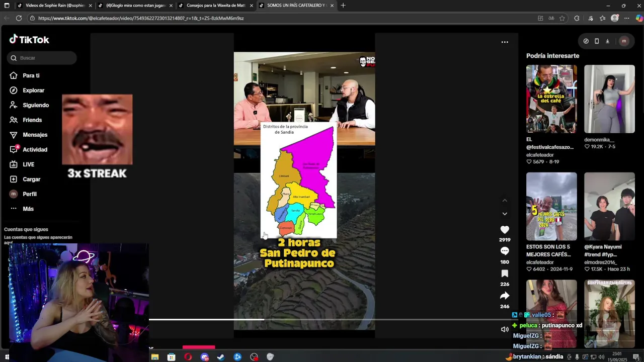Like the video with heart icon
The width and height of the screenshot is (644, 362).
click(x=505, y=229)
